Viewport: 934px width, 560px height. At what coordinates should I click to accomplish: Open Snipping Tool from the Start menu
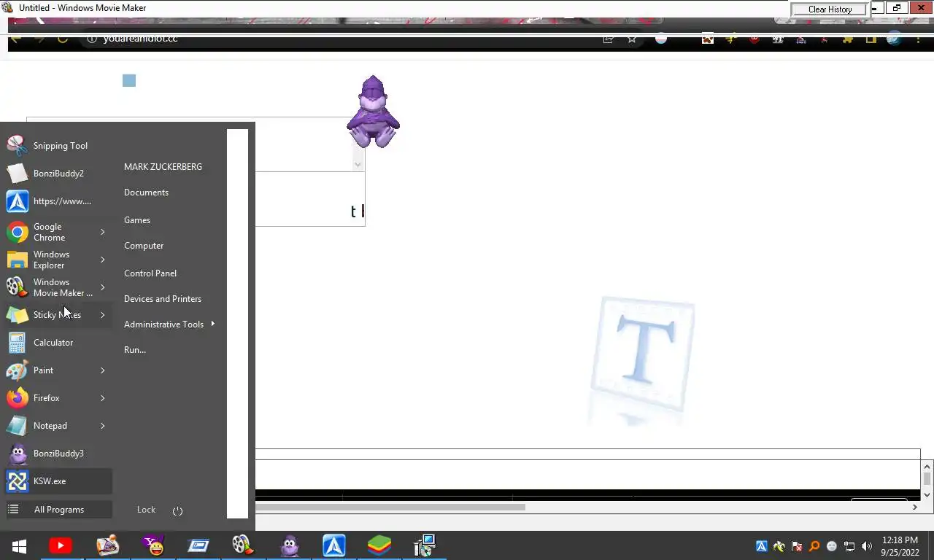(58, 146)
